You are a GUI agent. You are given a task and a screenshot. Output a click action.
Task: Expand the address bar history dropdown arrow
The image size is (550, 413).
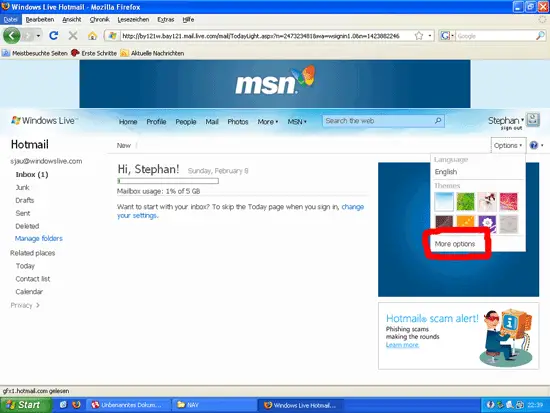tap(430, 36)
